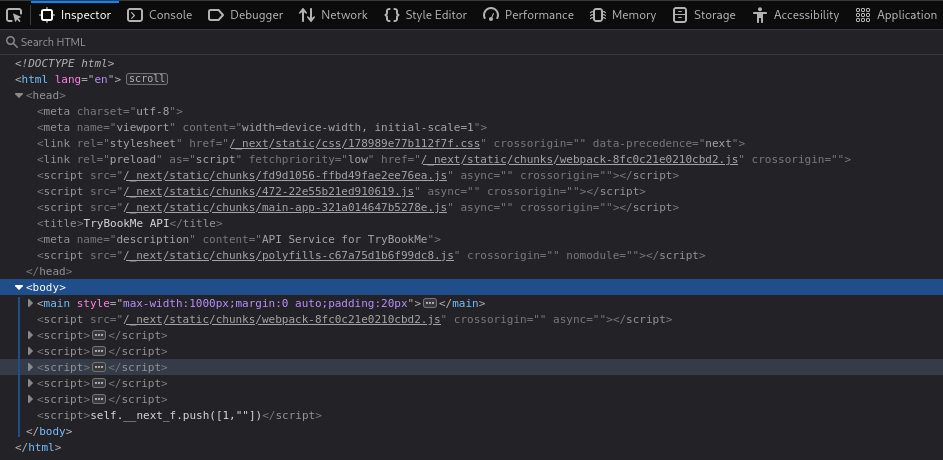Screen dimensions: 943x460
Task: Click the element picker icon
Action: point(14,15)
